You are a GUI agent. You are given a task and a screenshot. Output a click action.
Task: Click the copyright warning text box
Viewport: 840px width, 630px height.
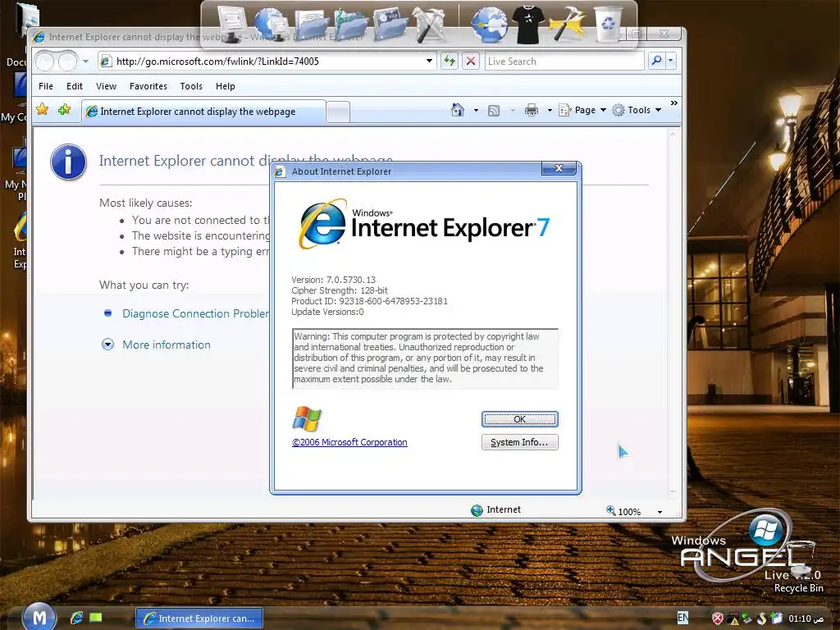pyautogui.click(x=426, y=358)
